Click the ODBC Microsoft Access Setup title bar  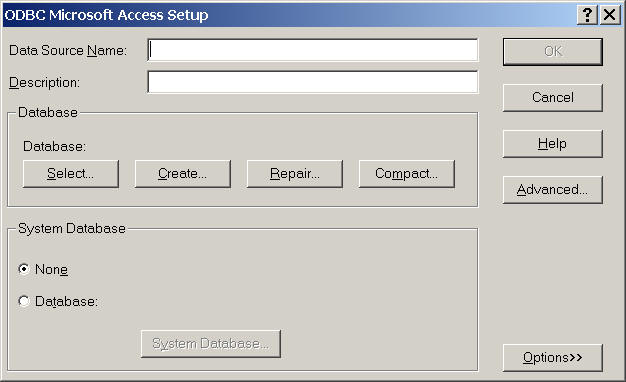click(x=287, y=15)
